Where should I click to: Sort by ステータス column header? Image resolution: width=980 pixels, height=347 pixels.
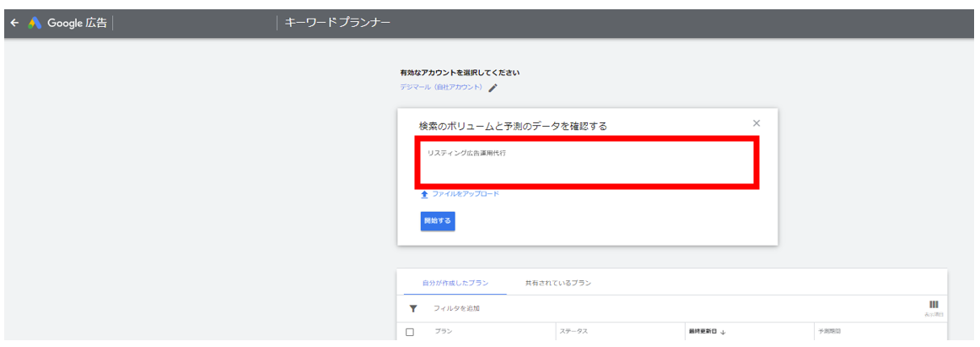573,331
